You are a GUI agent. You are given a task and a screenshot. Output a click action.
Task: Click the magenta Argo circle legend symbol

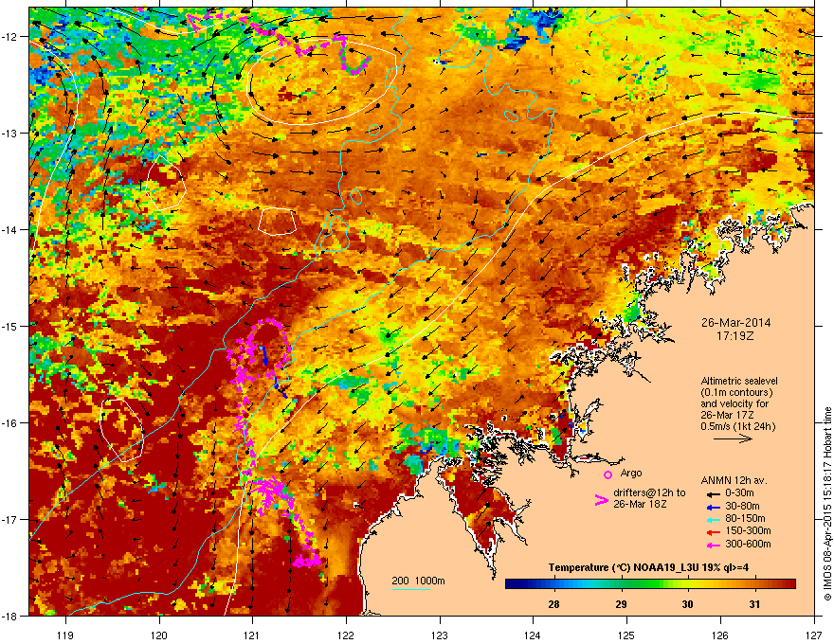click(607, 474)
